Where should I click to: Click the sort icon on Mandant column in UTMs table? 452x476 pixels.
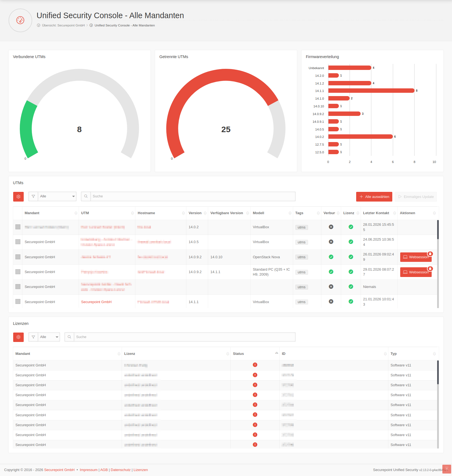pyautogui.click(x=76, y=213)
